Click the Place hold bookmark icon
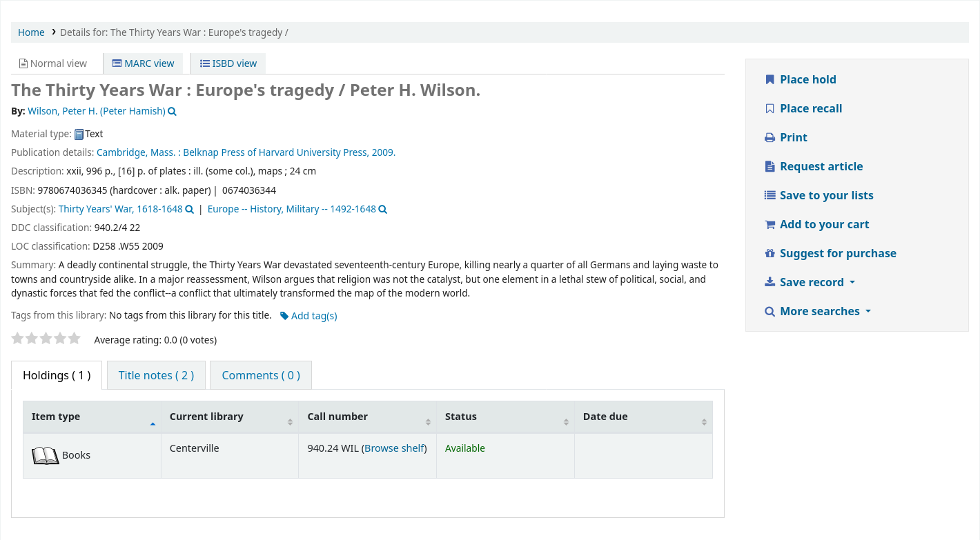Image resolution: width=980 pixels, height=540 pixels. coord(770,79)
